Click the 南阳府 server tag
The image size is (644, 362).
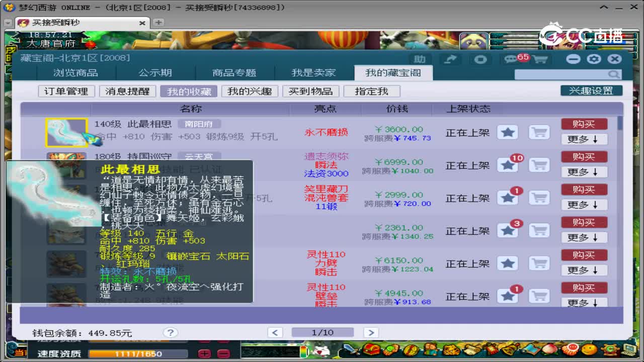[199, 124]
